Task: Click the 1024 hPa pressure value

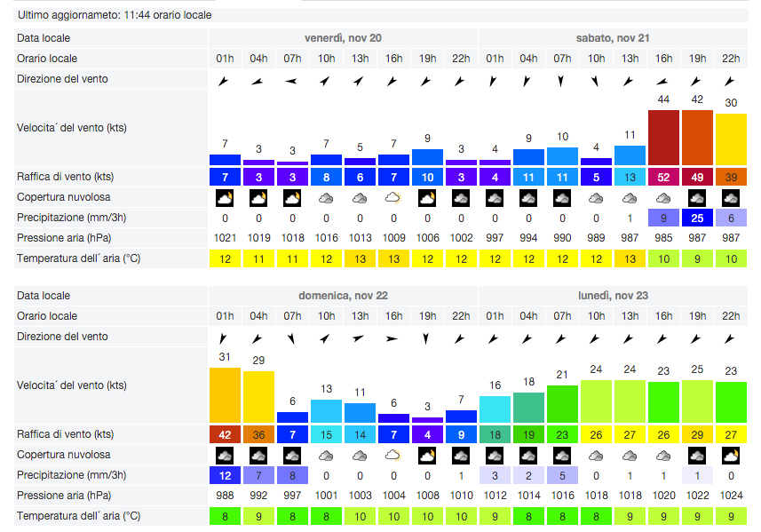Action: pos(731,495)
